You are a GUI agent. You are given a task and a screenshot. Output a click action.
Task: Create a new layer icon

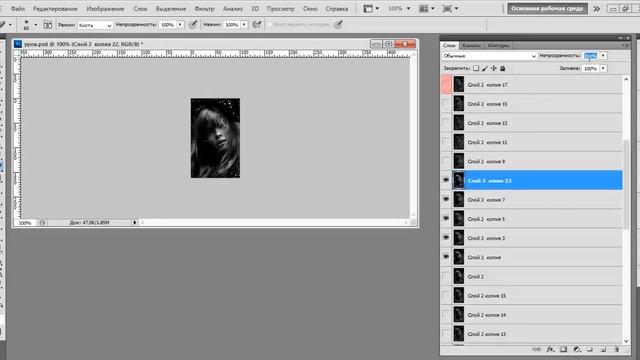click(603, 349)
